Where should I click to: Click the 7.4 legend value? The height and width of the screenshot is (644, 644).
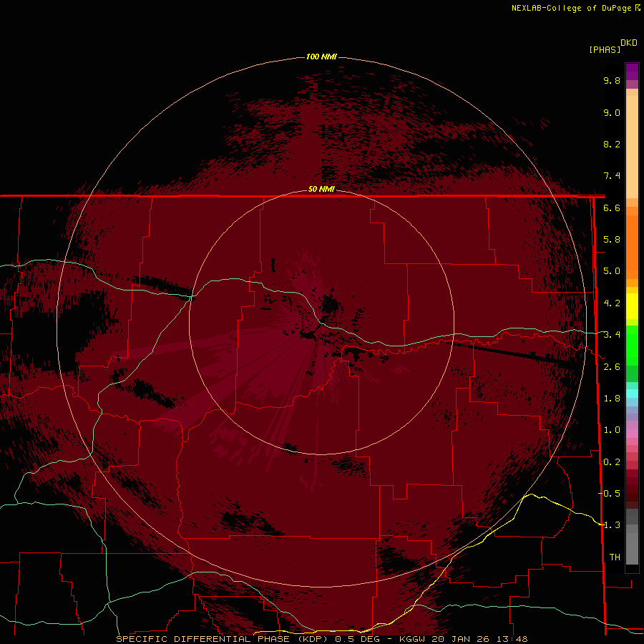tap(612, 176)
